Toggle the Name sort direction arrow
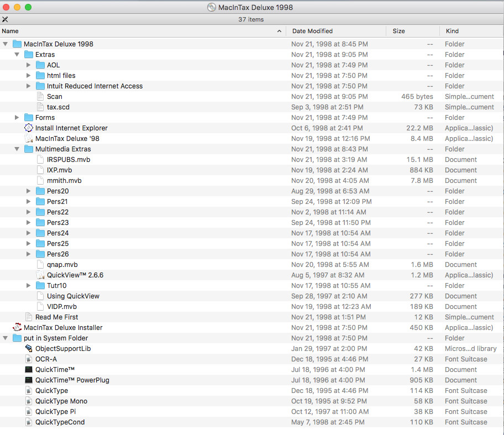Image resolution: width=504 pixels, height=435 pixels. [x=279, y=31]
